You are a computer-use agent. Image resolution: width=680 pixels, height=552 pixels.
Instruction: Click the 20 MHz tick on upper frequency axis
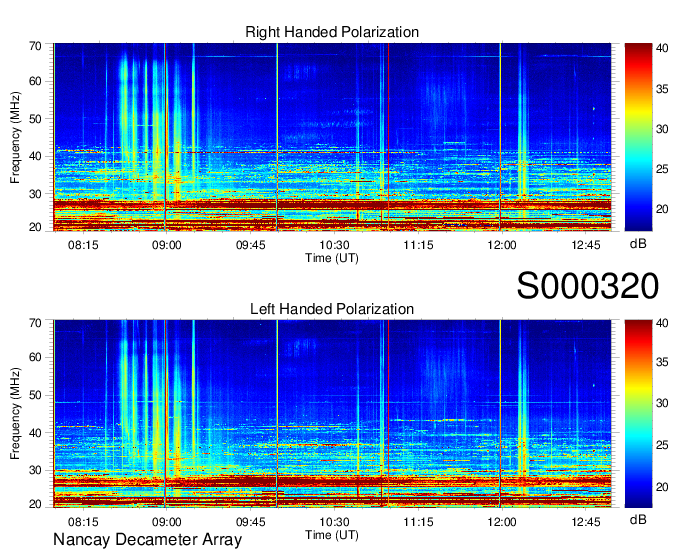[x=35, y=227]
